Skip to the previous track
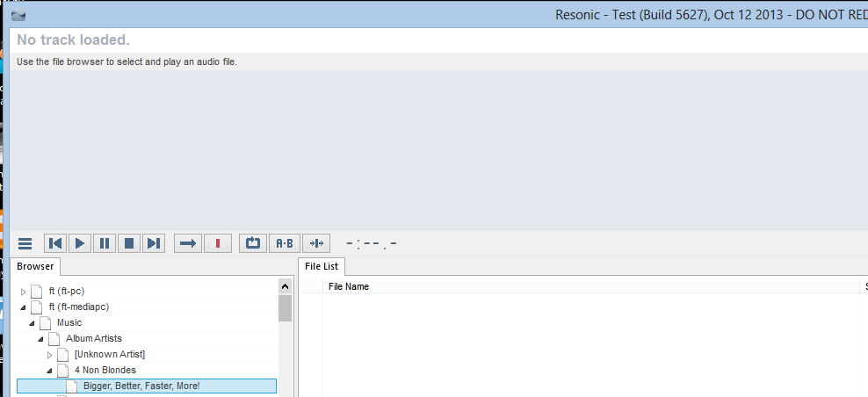 55,243
